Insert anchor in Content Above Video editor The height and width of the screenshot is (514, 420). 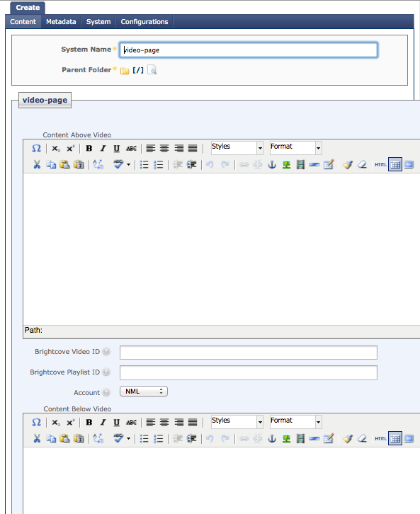(x=272, y=164)
